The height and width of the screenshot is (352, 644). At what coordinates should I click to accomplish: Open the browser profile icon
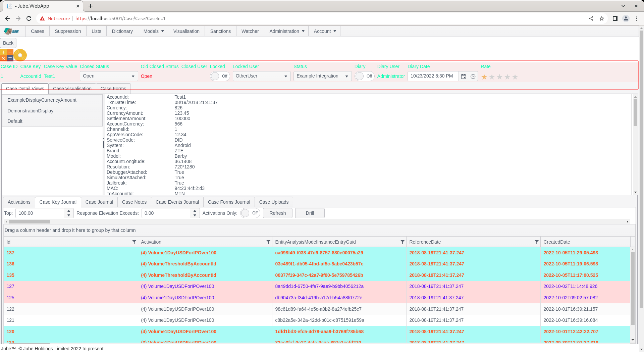626,18
